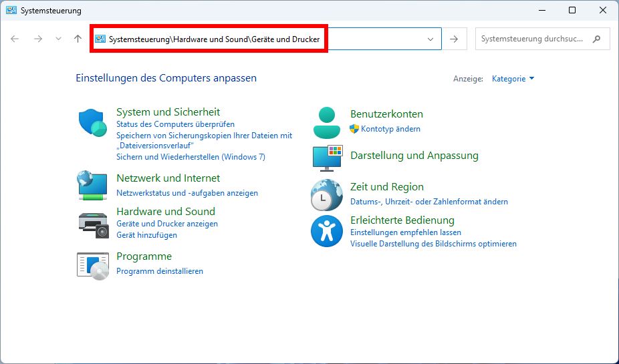Click the UAC shield next to Kontotyp ändern
This screenshot has width=619, height=364.
(x=354, y=128)
